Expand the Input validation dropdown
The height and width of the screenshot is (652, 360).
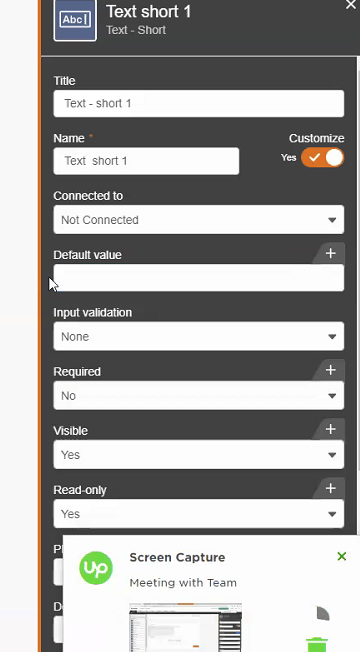point(199,336)
